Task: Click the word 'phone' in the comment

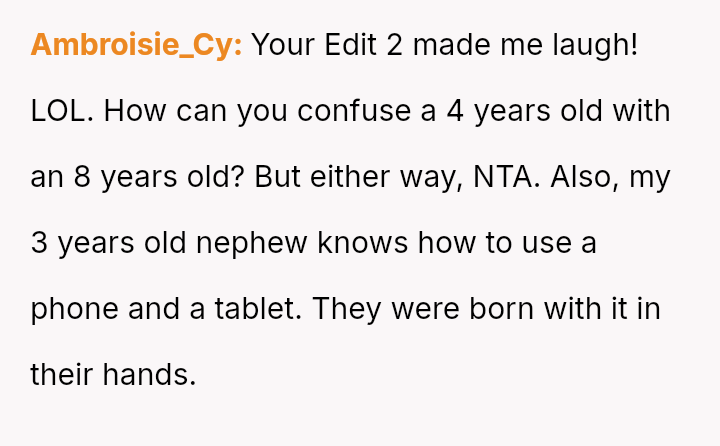Action: coord(75,309)
